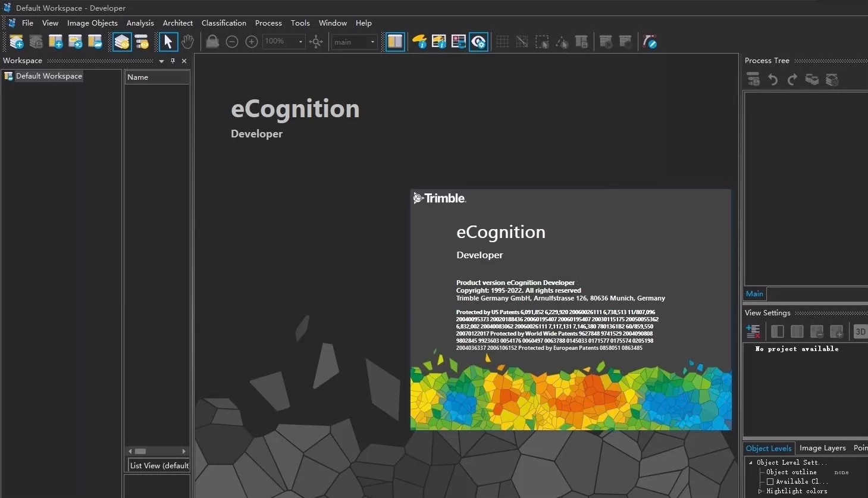Click the manual editing curve icon
Screen dimensions: 868x498
pos(650,42)
